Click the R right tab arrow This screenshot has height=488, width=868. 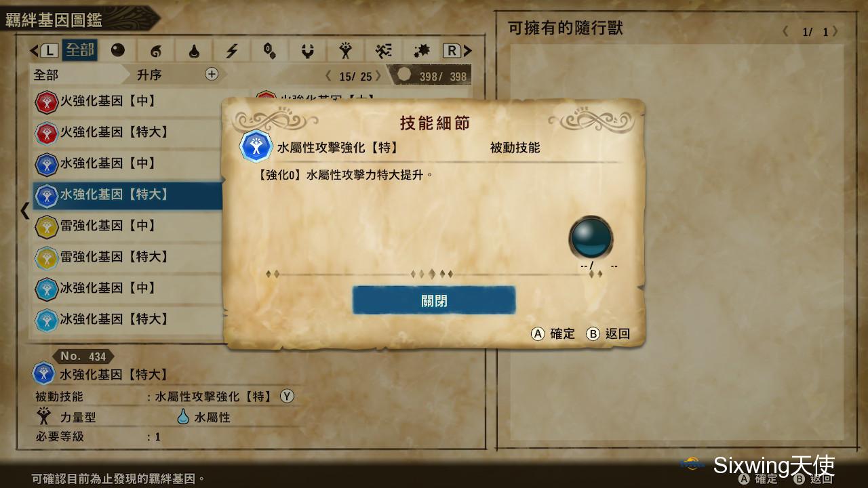[458, 51]
